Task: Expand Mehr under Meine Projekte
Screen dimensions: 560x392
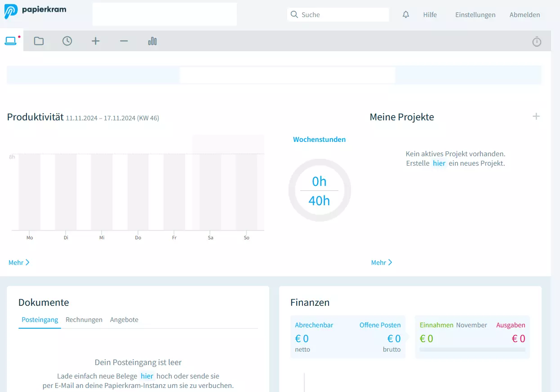Action: (382, 262)
